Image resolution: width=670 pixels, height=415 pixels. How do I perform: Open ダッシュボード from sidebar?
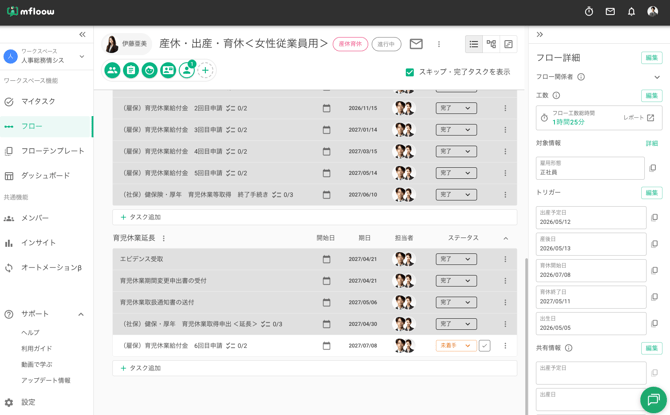(x=47, y=176)
